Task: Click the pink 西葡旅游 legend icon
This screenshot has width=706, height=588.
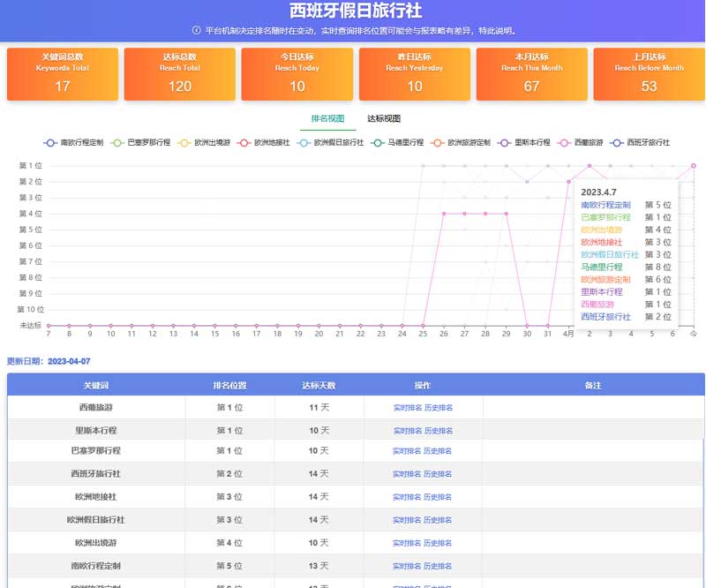Action: pos(564,142)
